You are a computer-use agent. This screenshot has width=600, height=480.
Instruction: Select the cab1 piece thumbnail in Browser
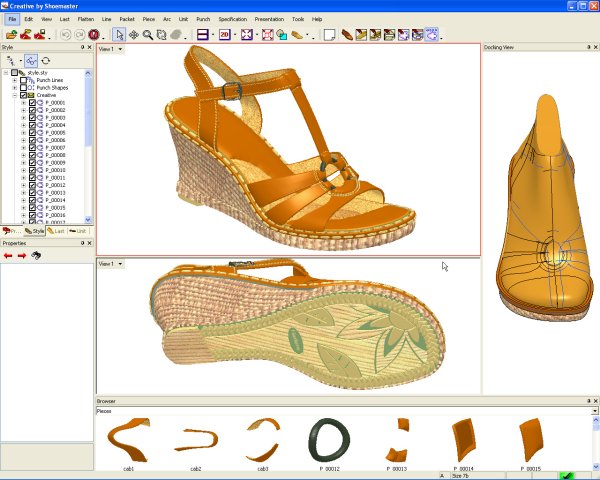[x=129, y=440]
